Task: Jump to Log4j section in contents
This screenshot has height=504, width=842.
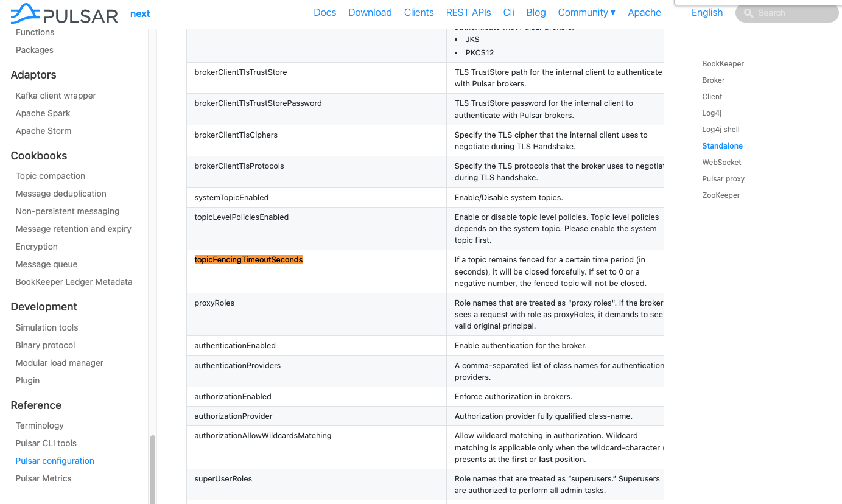Action: click(712, 113)
